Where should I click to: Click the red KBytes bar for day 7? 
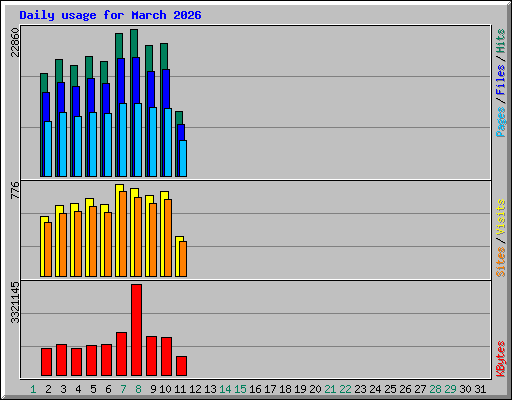121,354
